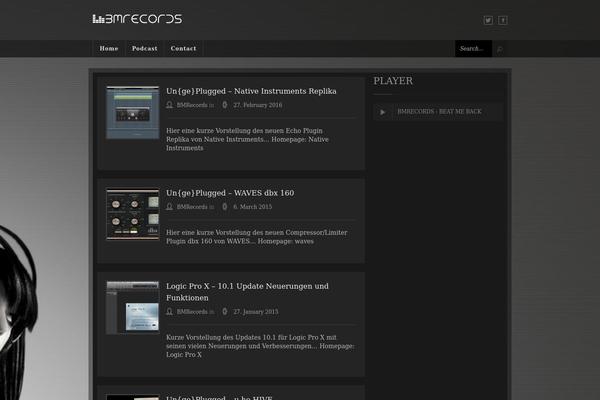The width and height of the screenshot is (600, 400).
Task: Open the Contact menu item
Action: point(183,49)
